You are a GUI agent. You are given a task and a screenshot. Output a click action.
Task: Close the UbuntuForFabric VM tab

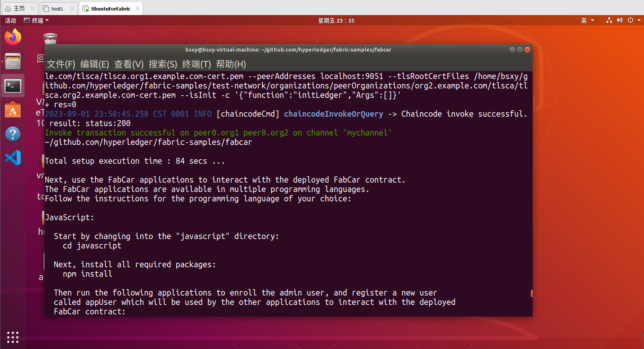(x=137, y=9)
